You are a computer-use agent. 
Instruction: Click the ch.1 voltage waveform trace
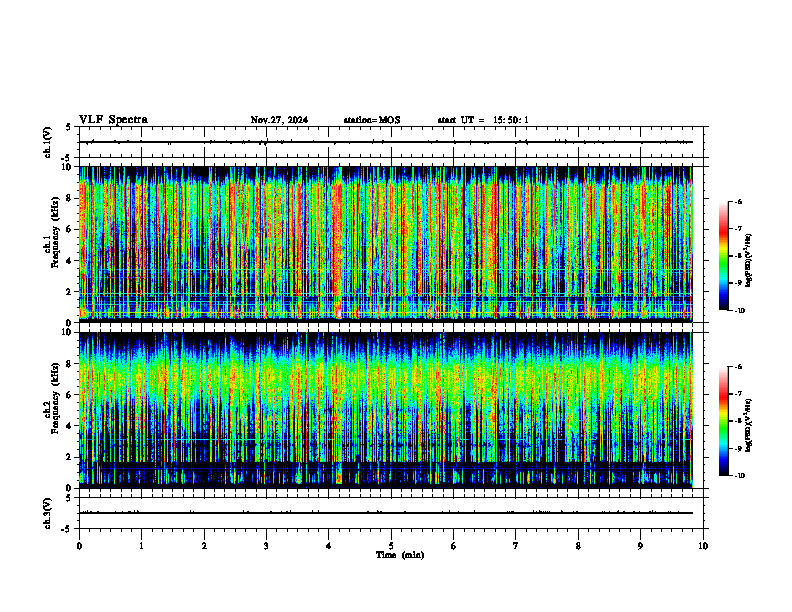(x=386, y=142)
